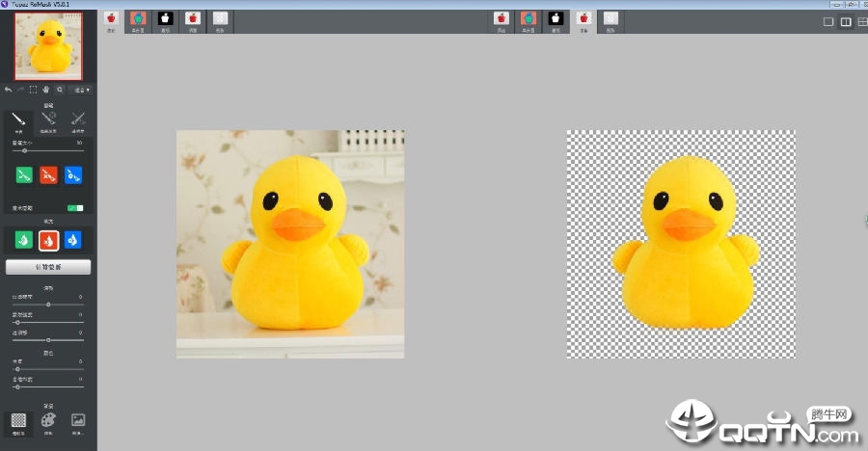Choose the green keep fill bucket
The image size is (868, 451).
tap(24, 240)
